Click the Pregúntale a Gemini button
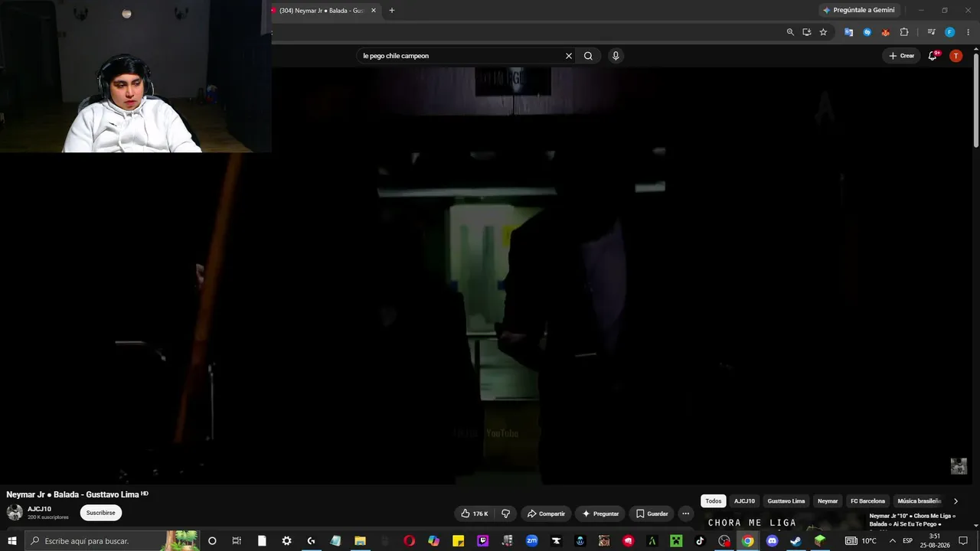Screen dimensions: 980x551 pos(857,10)
